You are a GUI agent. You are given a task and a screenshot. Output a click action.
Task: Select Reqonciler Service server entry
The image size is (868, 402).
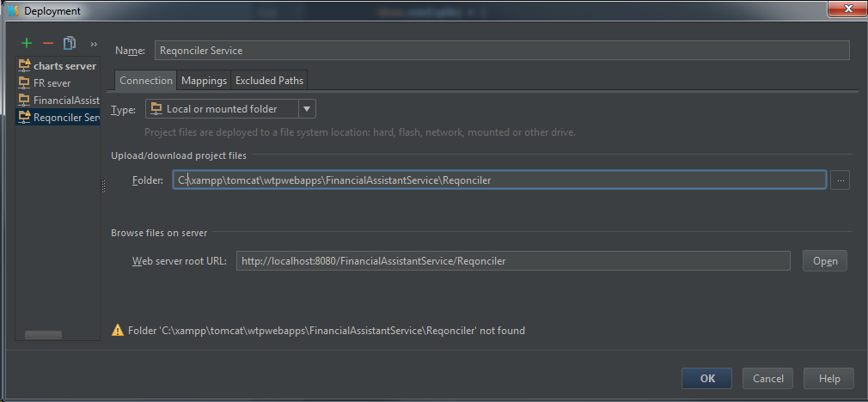pos(58,118)
